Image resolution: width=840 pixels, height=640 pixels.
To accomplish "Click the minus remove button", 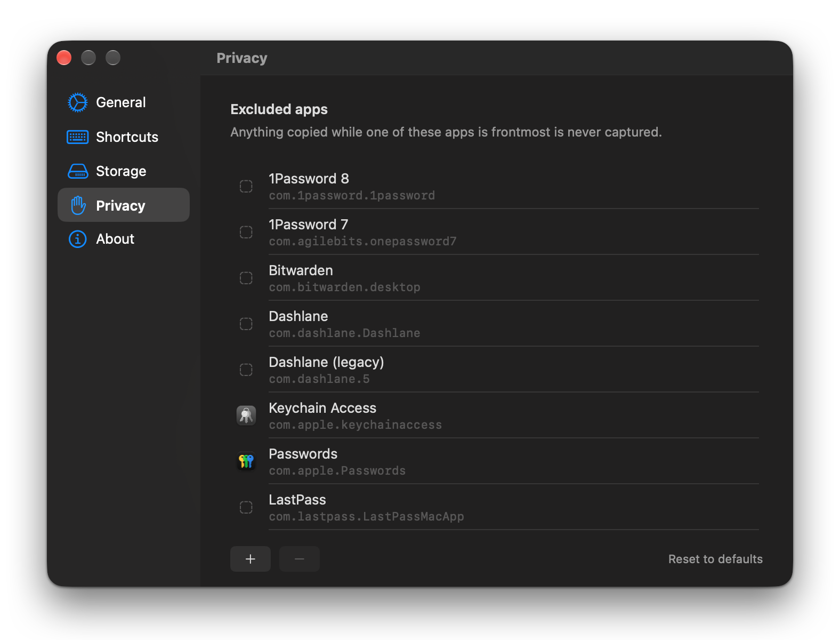I will coord(300,559).
